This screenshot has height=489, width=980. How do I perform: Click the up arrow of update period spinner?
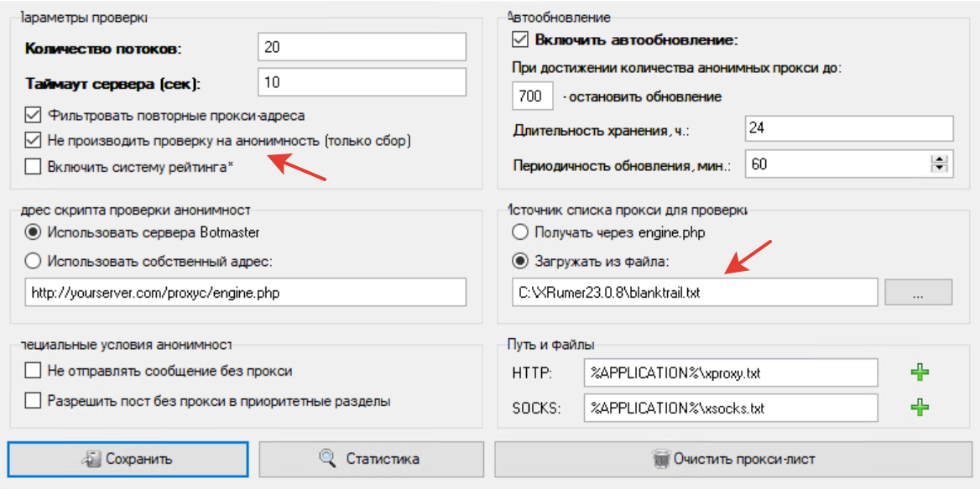(940, 160)
